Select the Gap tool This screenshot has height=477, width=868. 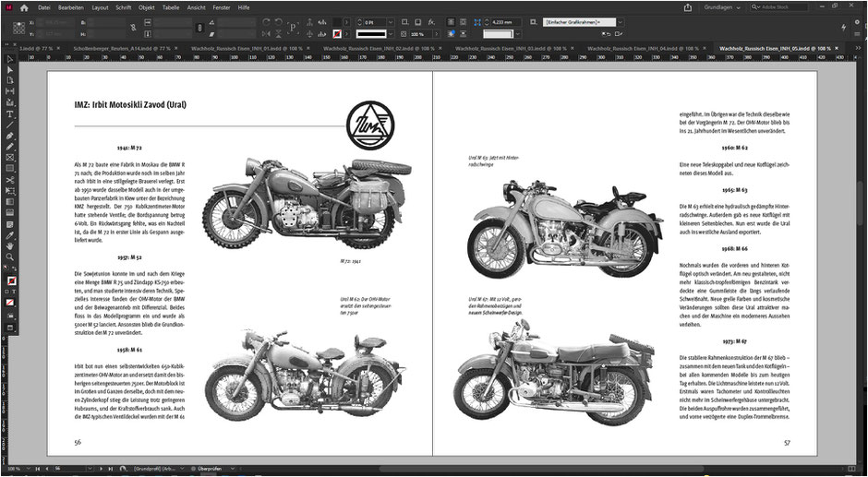point(10,91)
